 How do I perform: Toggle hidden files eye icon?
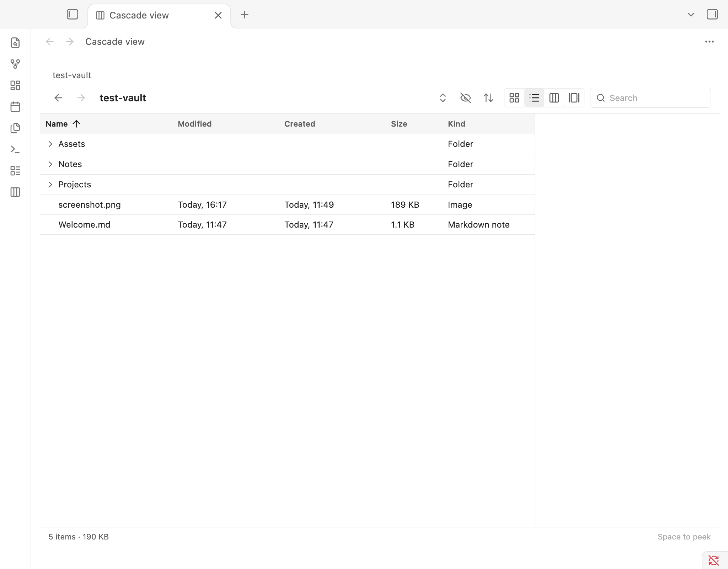pos(466,98)
